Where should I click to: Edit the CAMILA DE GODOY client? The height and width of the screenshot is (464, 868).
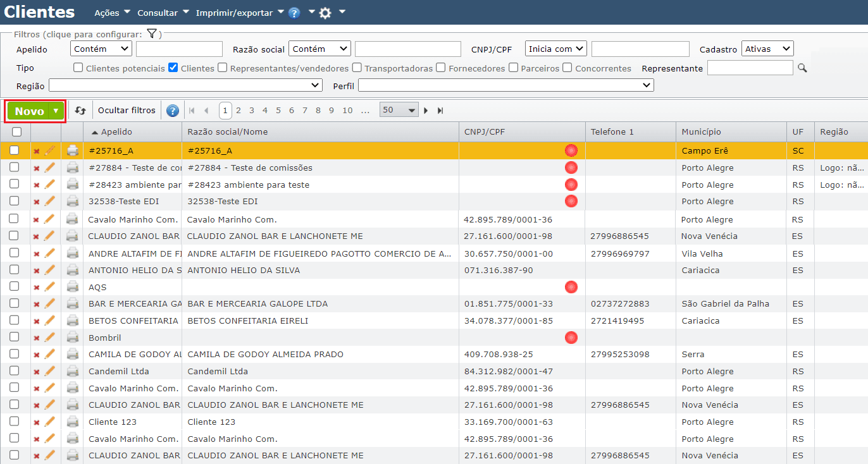[x=50, y=354]
